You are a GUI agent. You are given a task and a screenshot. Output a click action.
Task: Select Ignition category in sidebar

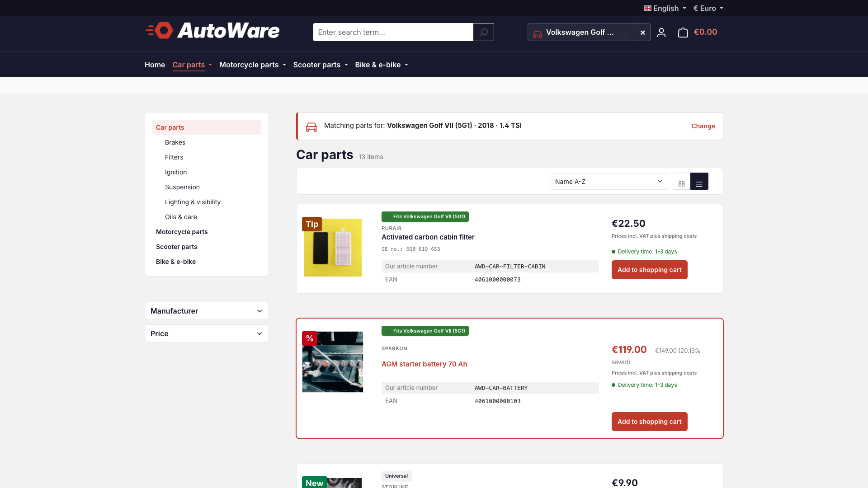pos(176,172)
